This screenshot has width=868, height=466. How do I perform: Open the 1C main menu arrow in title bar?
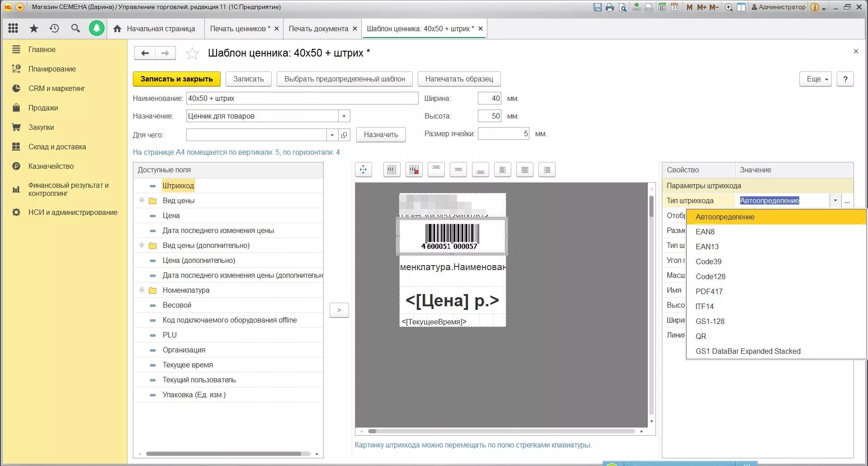[x=19, y=7]
